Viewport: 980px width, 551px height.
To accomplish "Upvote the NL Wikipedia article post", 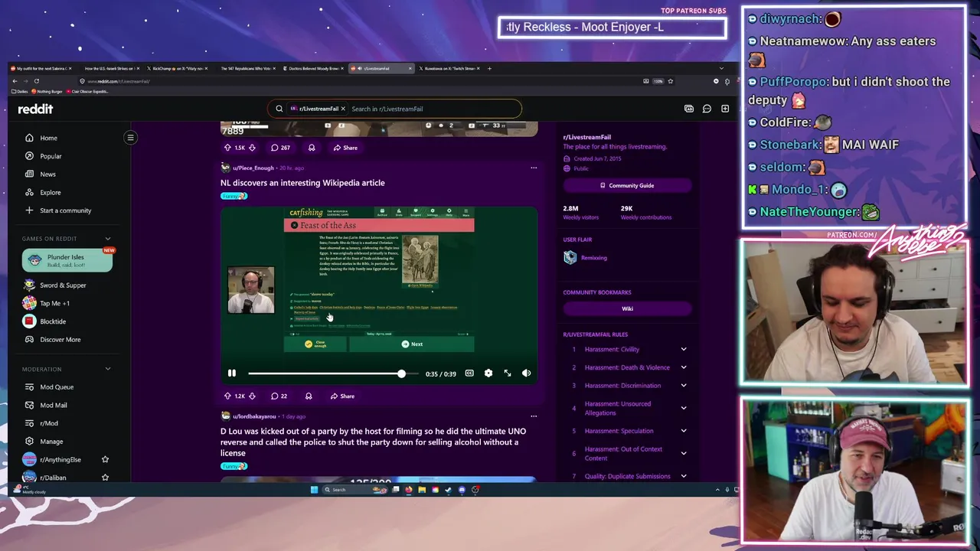I will click(227, 396).
